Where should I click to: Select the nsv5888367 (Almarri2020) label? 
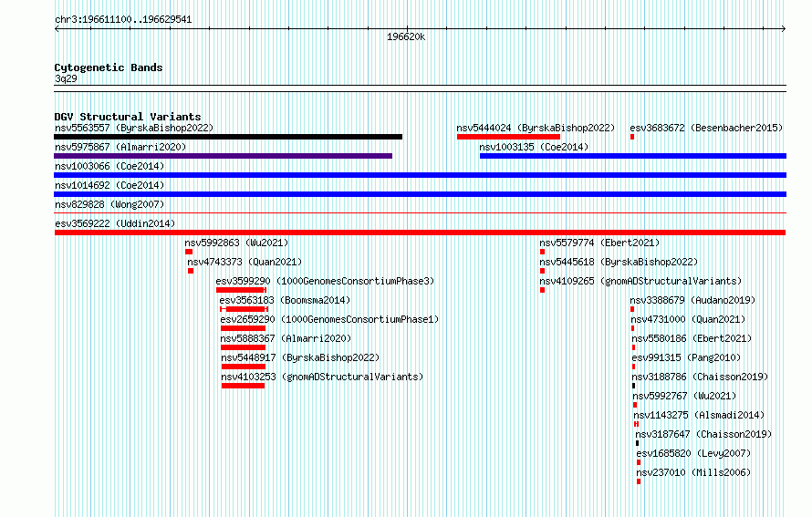tap(286, 338)
